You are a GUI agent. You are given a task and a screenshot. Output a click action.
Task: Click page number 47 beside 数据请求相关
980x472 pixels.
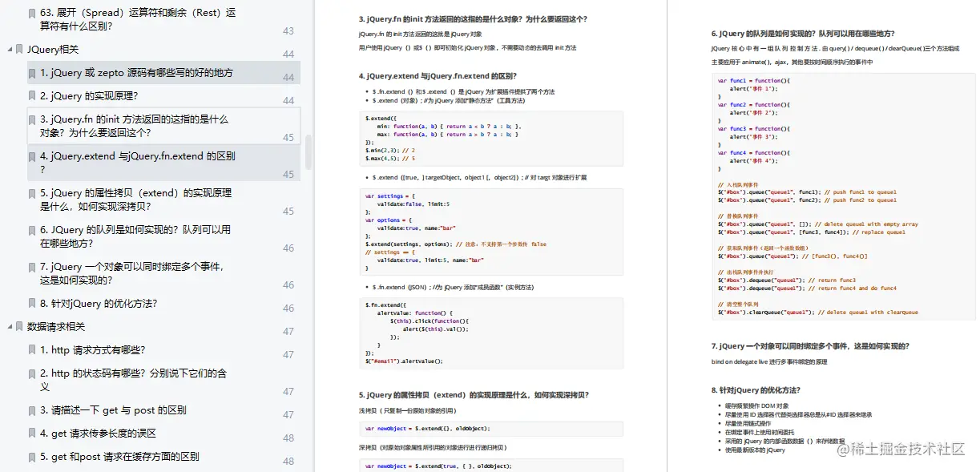pos(288,331)
